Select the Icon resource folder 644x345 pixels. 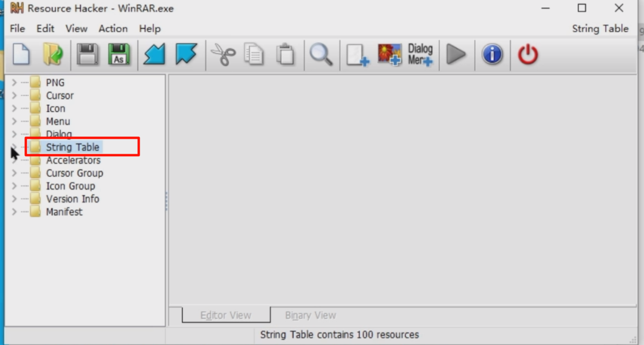pos(55,108)
